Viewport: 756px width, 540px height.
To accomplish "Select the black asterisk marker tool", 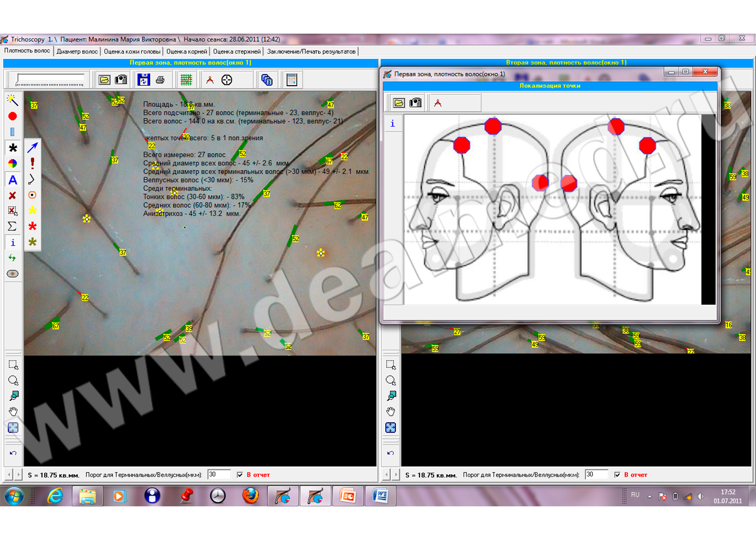I will coord(12,148).
